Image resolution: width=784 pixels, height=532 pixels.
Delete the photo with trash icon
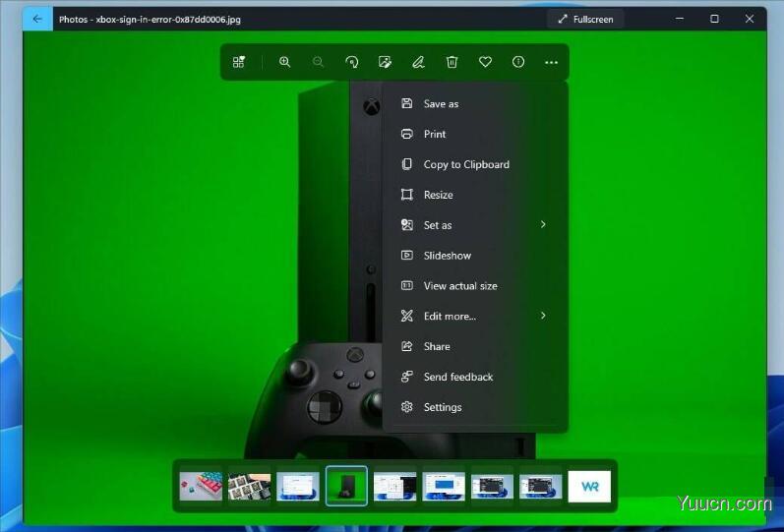452,62
